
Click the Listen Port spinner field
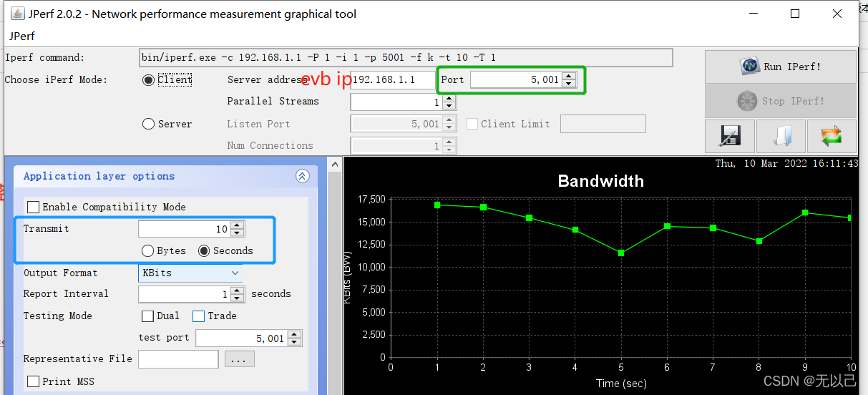pyautogui.click(x=396, y=124)
